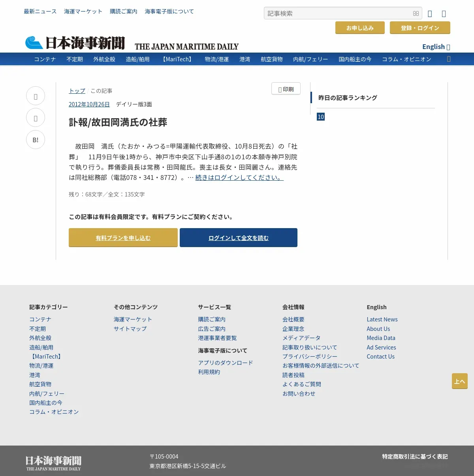Click footer 購読ご案内 link under サービス一覧
This screenshot has width=474, height=476.
212,319
